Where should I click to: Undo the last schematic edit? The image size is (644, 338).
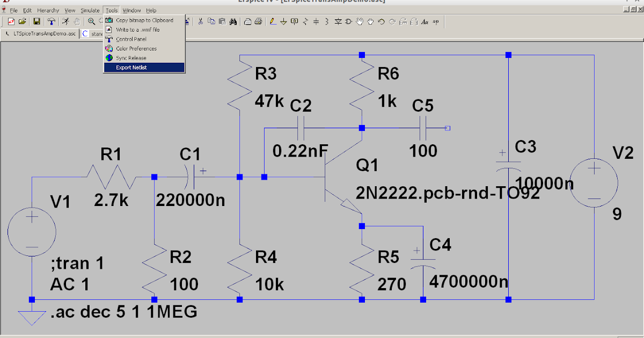coord(380,21)
